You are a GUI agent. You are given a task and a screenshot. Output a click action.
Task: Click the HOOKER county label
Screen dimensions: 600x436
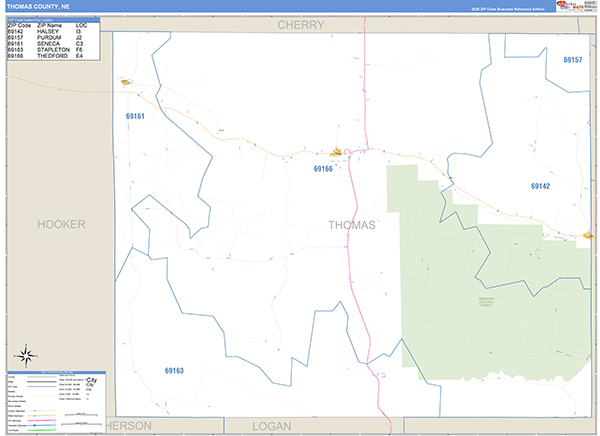(61, 224)
